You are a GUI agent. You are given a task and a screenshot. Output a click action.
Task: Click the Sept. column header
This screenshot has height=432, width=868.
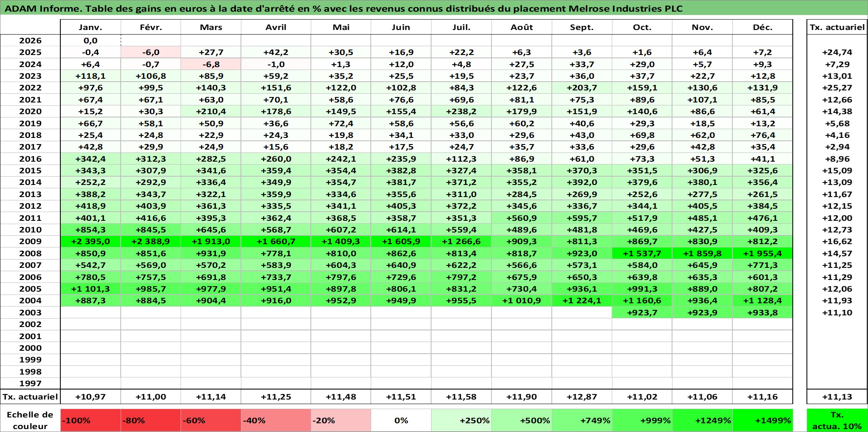(582, 27)
